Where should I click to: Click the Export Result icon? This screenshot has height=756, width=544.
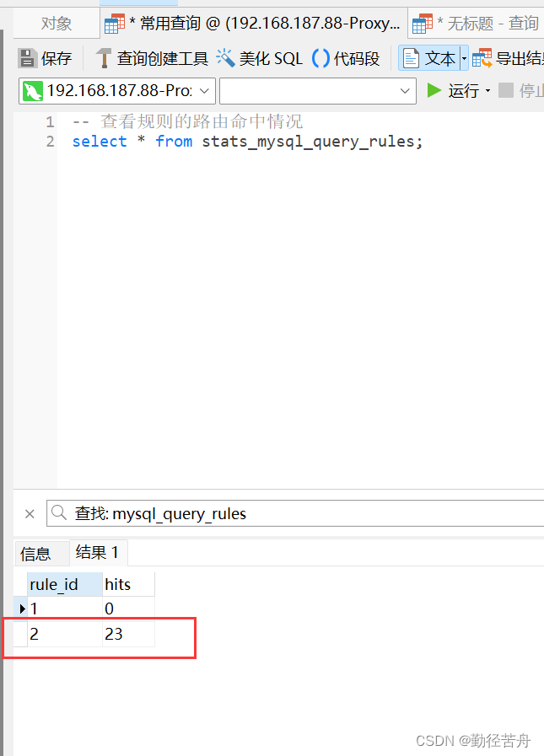[482, 58]
